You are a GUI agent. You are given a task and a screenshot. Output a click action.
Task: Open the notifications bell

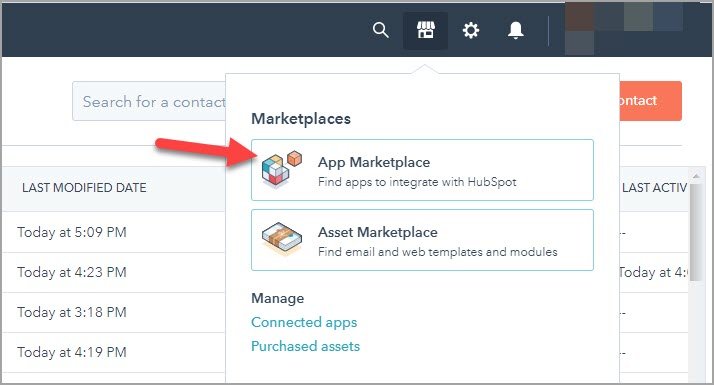(515, 31)
